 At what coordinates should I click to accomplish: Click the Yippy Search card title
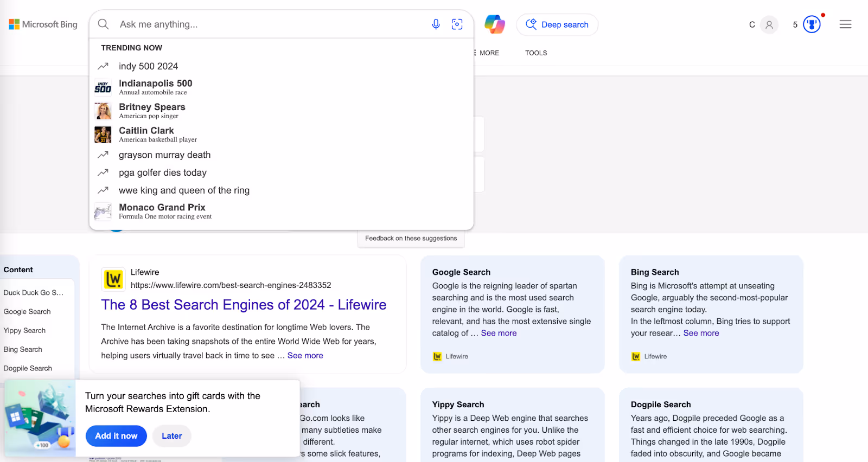point(458,405)
